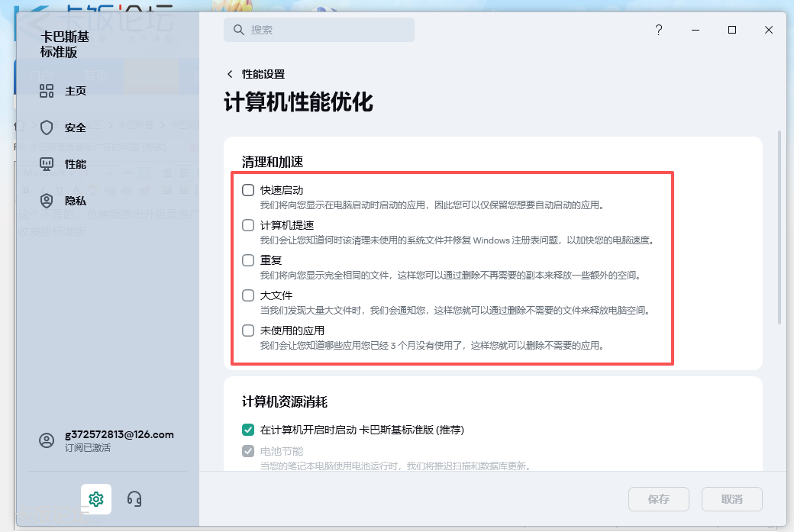
Task: Enable the 快速启动 checkbox
Action: pos(248,191)
